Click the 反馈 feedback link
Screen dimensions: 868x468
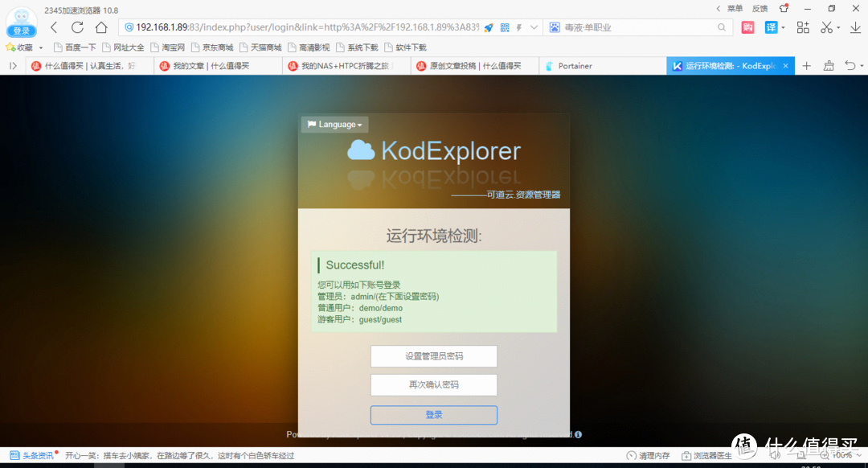(759, 8)
